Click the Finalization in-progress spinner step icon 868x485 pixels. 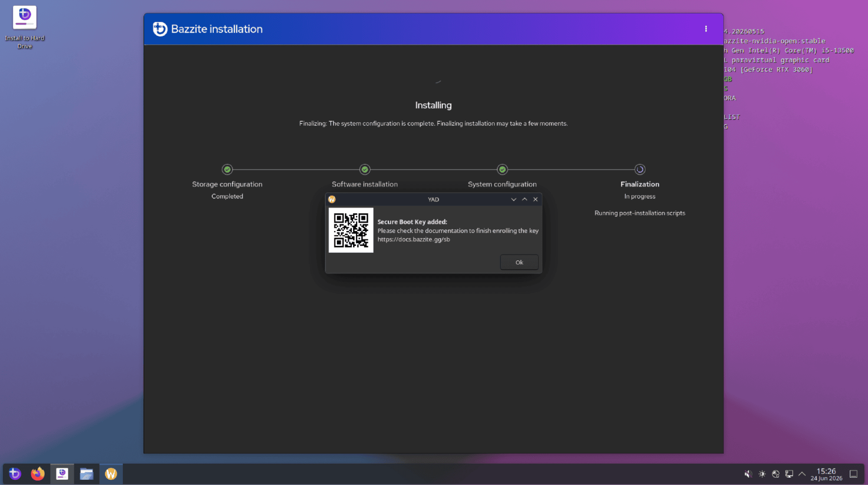click(x=640, y=169)
